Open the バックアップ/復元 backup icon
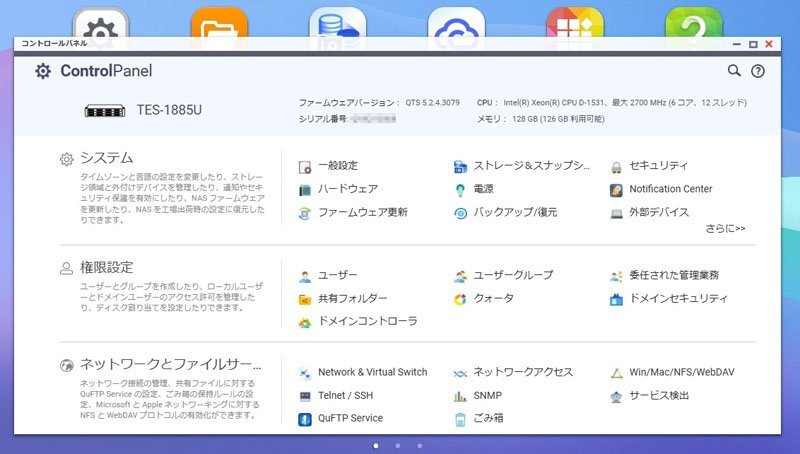 (460, 213)
